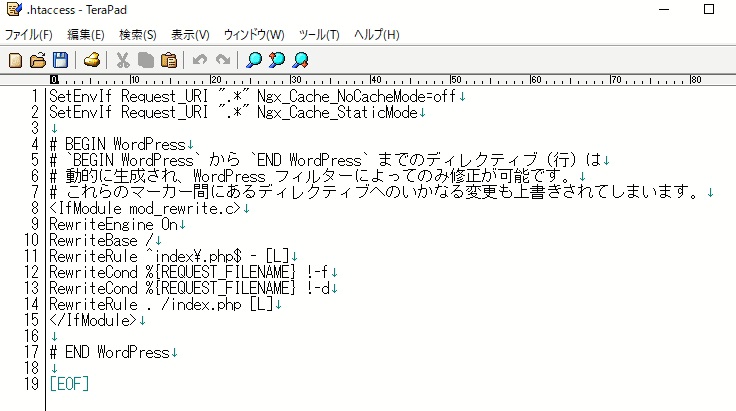736x411 pixels.
Task: Click the '</IfModule>' closing tag line
Action: 93,320
